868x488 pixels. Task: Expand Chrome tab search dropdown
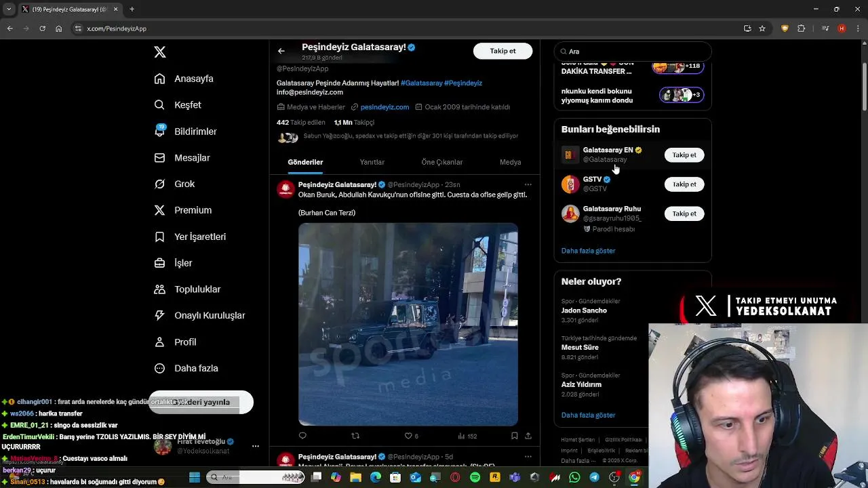[8, 9]
